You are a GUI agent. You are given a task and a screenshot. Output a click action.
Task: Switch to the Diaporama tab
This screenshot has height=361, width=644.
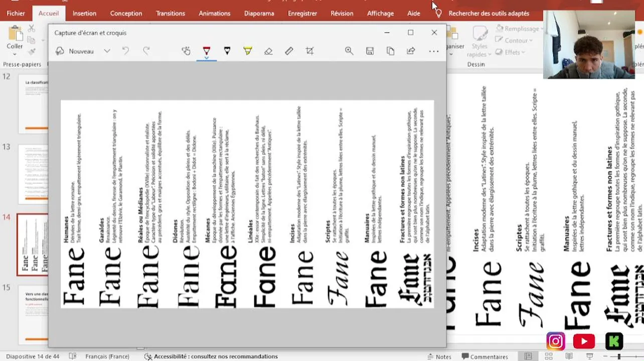click(x=259, y=14)
